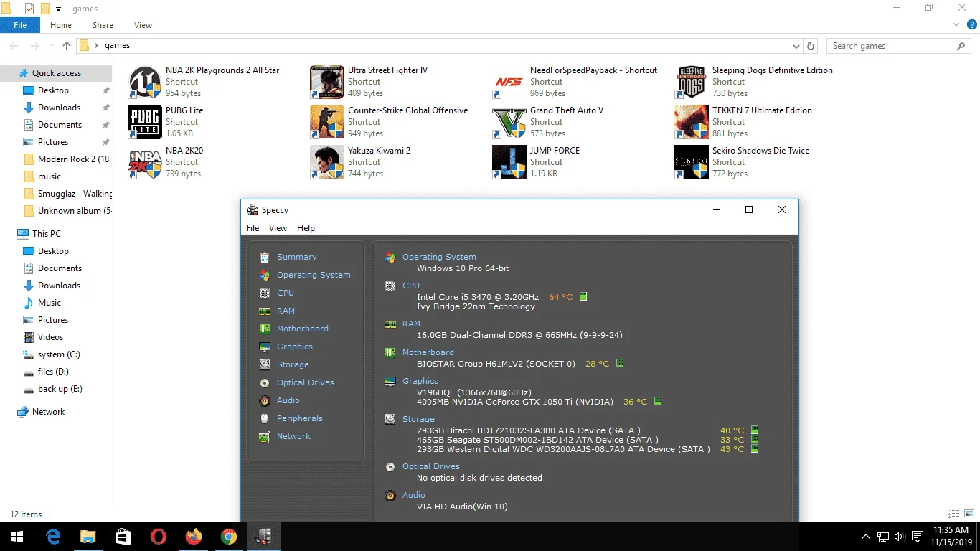Open the Speccy View menu
This screenshot has height=551, width=980.
(x=278, y=228)
